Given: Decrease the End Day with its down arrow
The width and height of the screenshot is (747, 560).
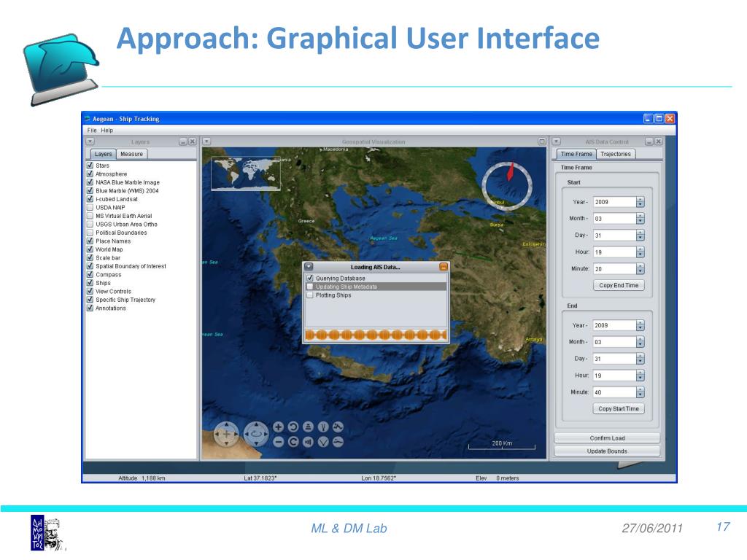Looking at the screenshot, I should click(x=640, y=362).
